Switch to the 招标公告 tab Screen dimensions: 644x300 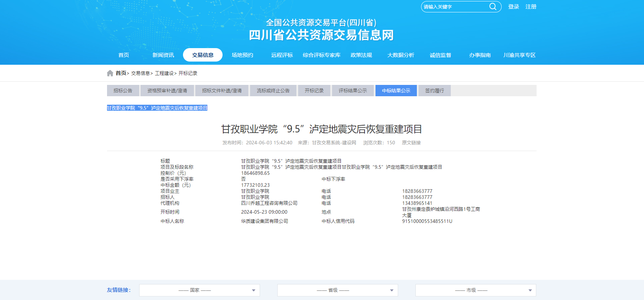[x=123, y=91]
